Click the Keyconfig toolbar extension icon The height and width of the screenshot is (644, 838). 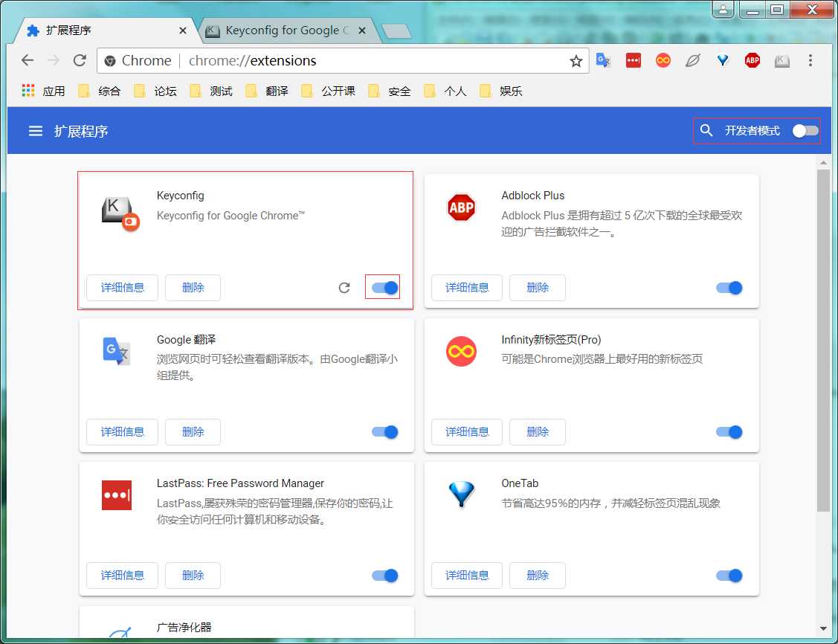pyautogui.click(x=782, y=60)
